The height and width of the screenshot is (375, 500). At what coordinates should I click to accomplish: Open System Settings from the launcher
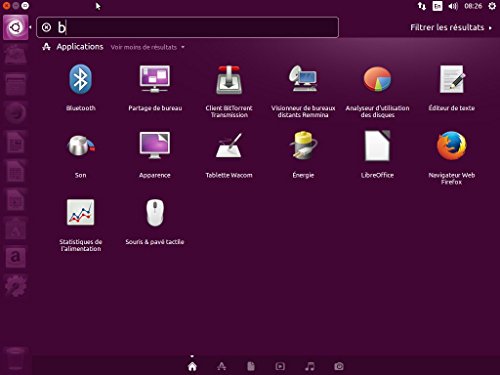(15, 286)
